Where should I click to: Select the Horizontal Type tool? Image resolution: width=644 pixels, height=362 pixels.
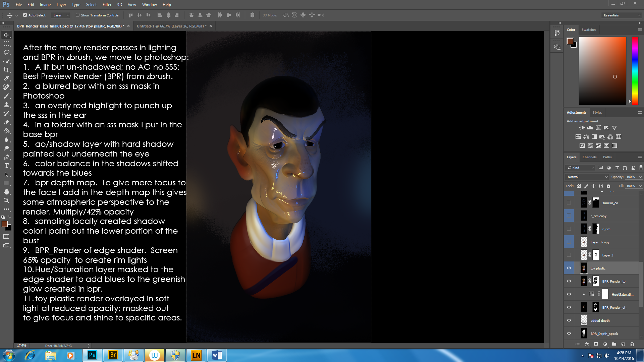click(6, 166)
